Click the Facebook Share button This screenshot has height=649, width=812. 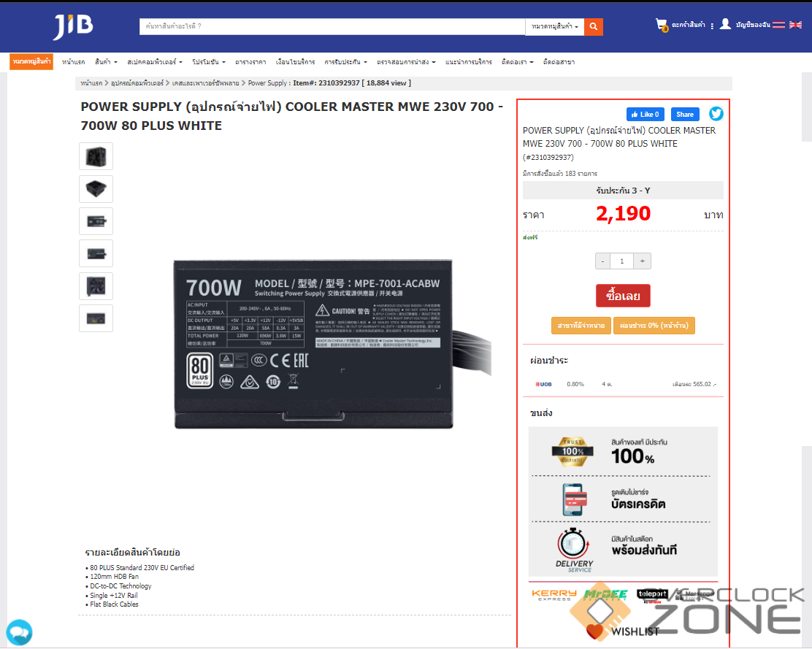tap(685, 115)
